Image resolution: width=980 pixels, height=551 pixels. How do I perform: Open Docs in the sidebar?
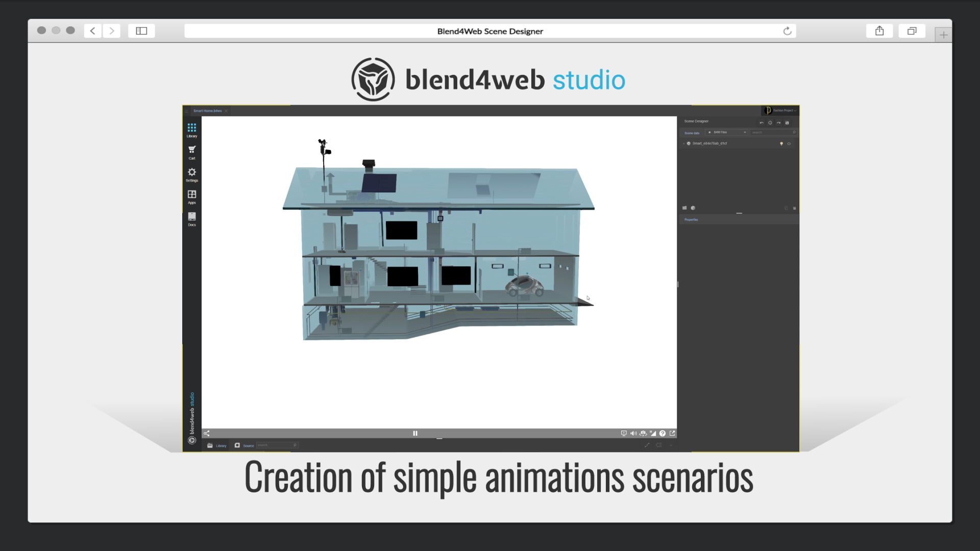192,219
